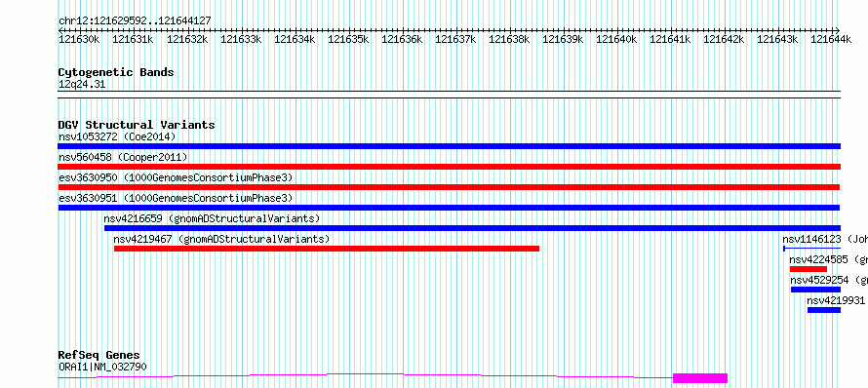Viewport: 868px width, 388px height.
Task: Open the nsv4224585 variant label
Action: (829, 259)
